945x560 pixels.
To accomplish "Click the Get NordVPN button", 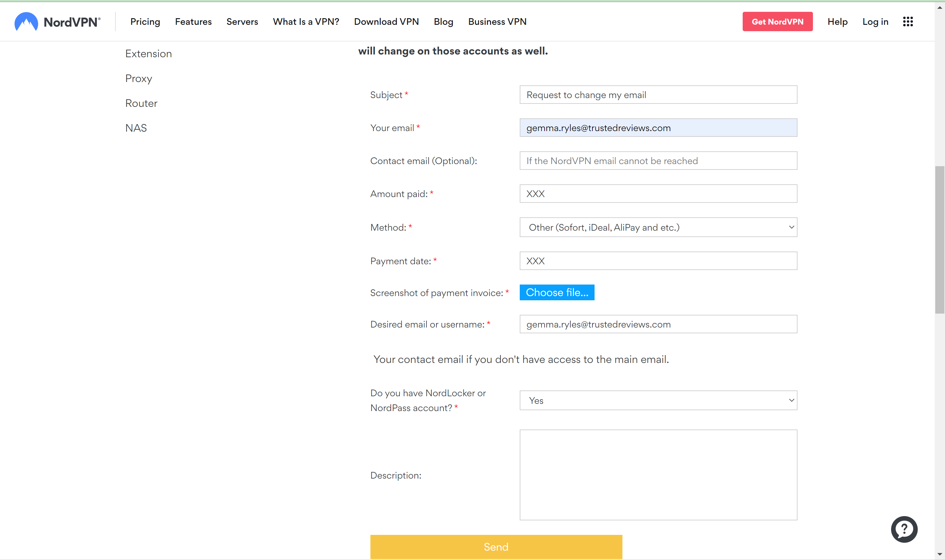I will click(778, 21).
